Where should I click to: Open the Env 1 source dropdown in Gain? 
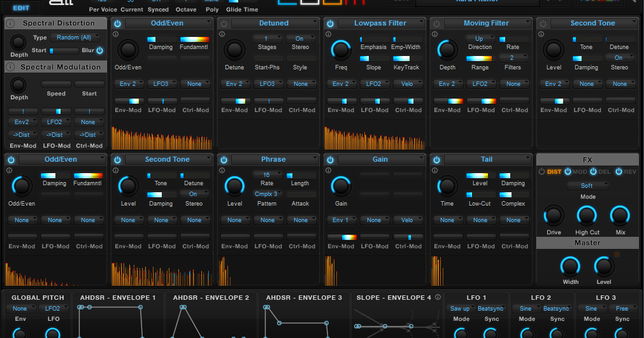point(341,220)
